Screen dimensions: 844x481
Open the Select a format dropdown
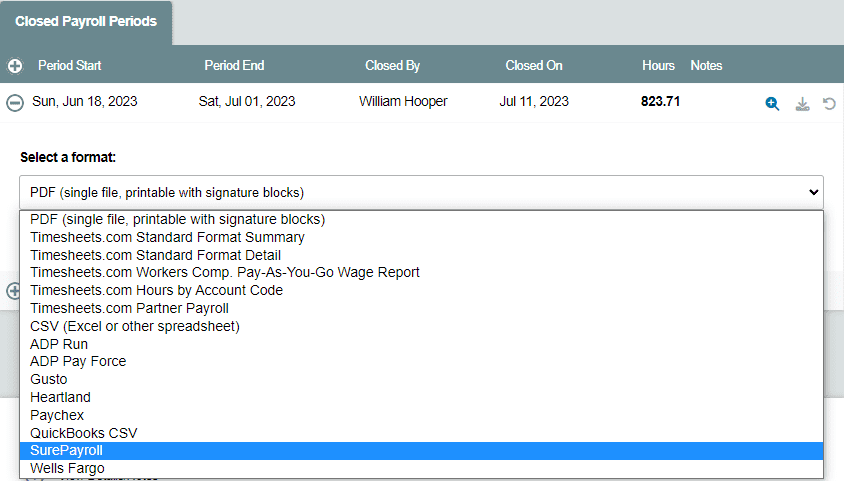click(x=421, y=192)
